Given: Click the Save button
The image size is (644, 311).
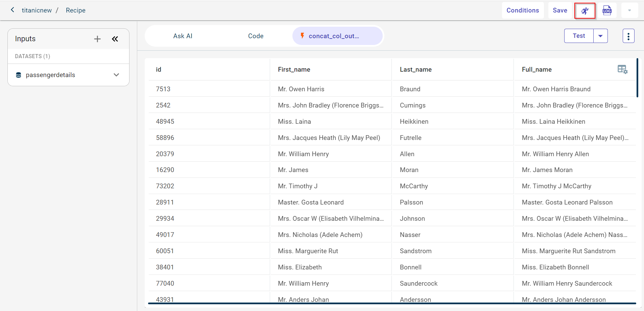Looking at the screenshot, I should (x=560, y=10).
